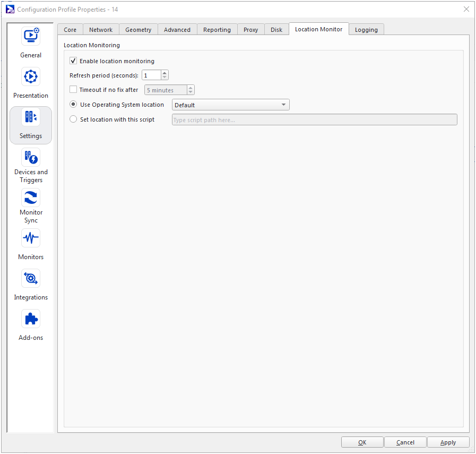This screenshot has width=476, height=454.
Task: Go to Monitor Sync icon
Action: pyautogui.click(x=31, y=198)
